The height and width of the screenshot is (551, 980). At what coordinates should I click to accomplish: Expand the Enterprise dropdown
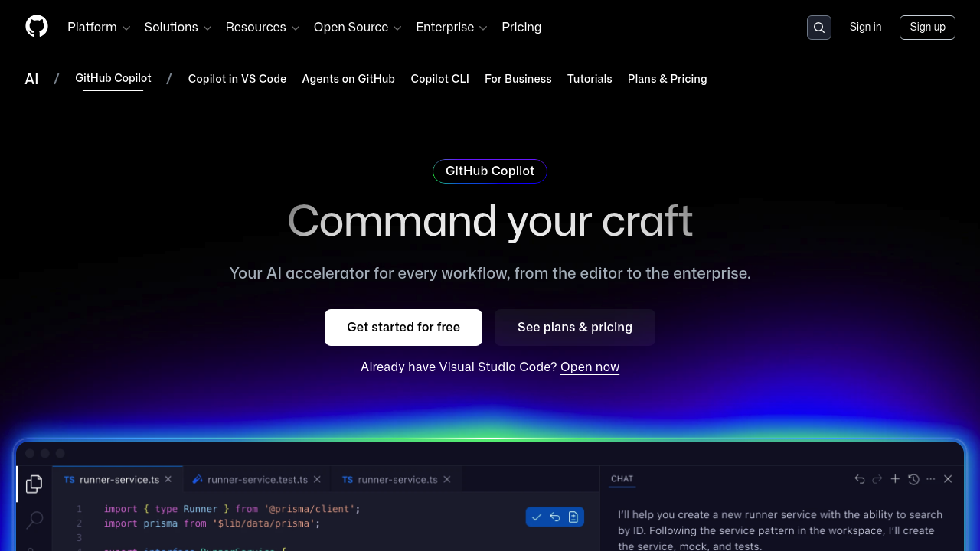pyautogui.click(x=451, y=27)
